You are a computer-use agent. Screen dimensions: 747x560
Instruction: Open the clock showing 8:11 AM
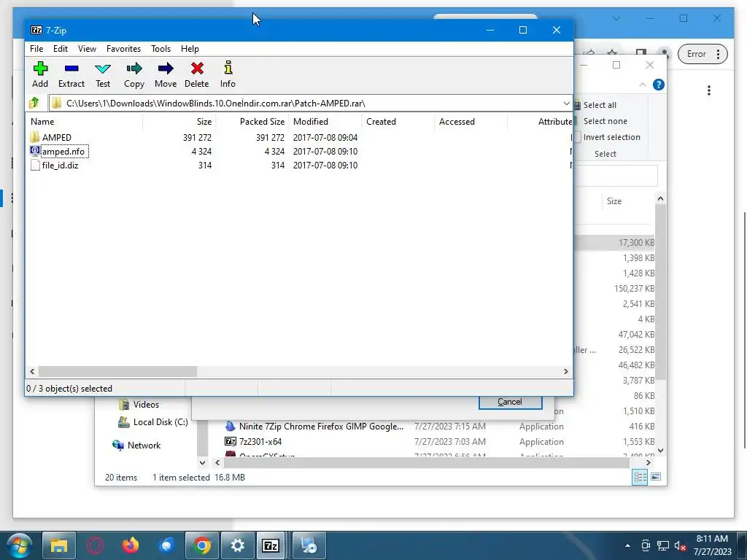coord(712,545)
